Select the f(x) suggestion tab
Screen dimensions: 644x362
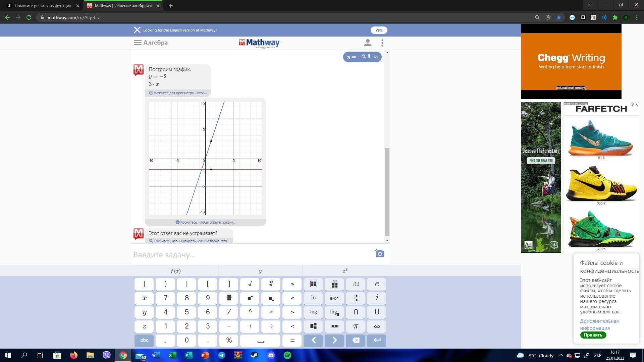pos(175,271)
